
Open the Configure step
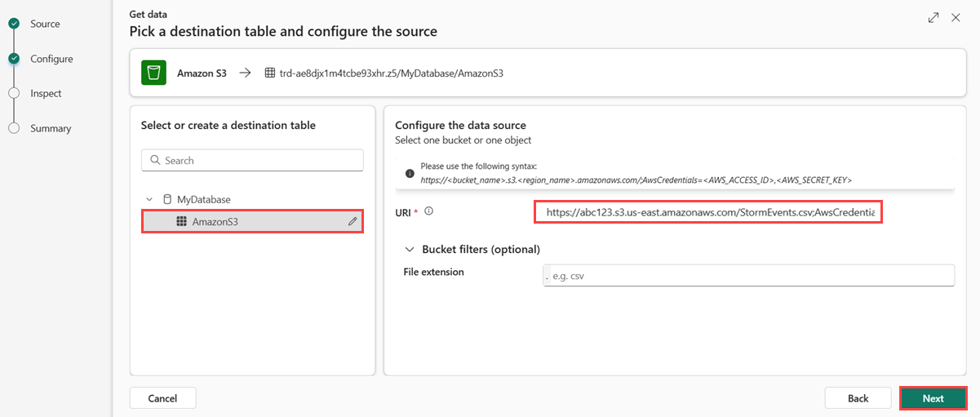[x=51, y=59]
